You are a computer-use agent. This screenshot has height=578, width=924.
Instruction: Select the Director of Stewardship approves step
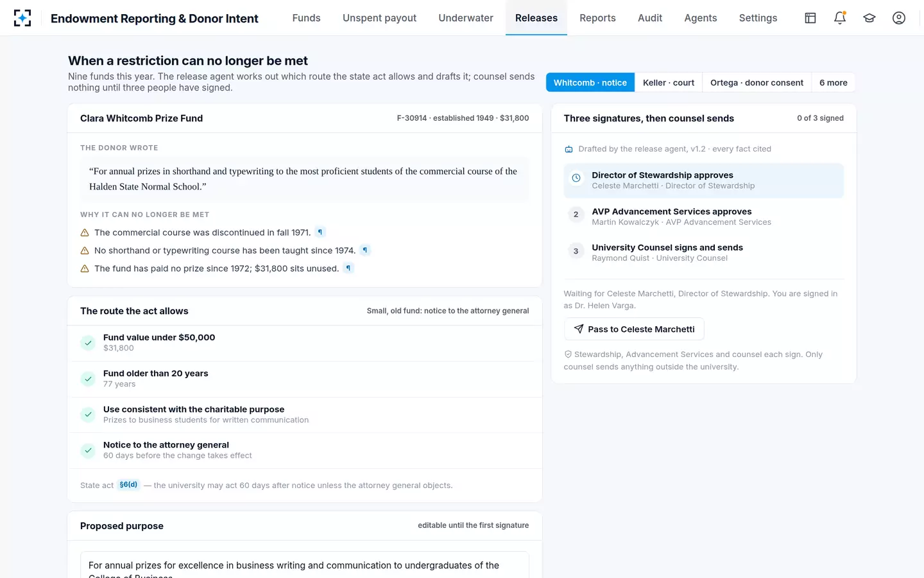[x=704, y=180]
